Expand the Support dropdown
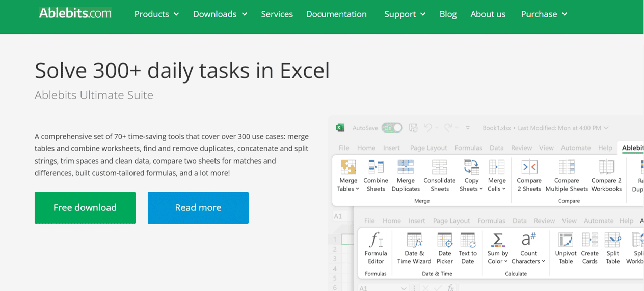The height and width of the screenshot is (291, 644). (405, 14)
